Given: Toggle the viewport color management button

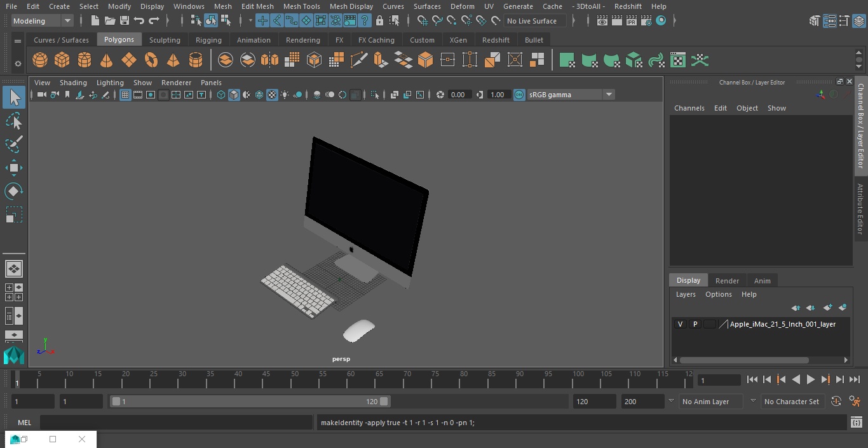Looking at the screenshot, I should [519, 95].
